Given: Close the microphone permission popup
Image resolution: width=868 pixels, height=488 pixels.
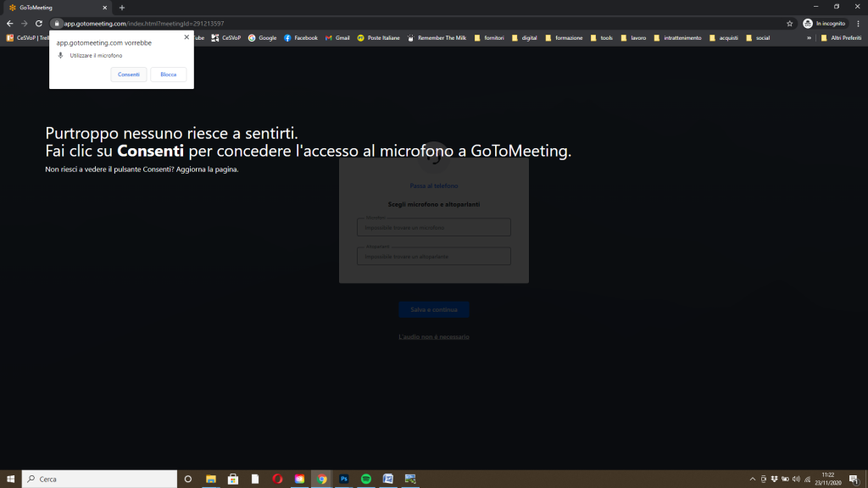Looking at the screenshot, I should point(186,37).
